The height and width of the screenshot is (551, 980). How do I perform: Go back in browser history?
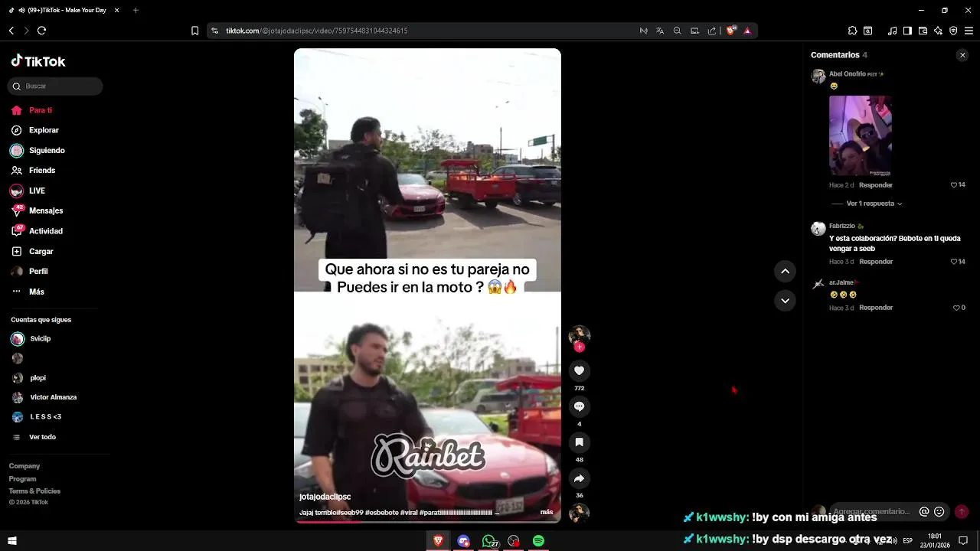coord(11,31)
